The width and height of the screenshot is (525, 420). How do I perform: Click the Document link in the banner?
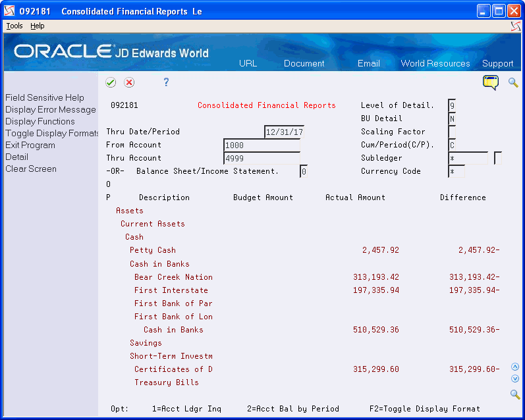304,63
